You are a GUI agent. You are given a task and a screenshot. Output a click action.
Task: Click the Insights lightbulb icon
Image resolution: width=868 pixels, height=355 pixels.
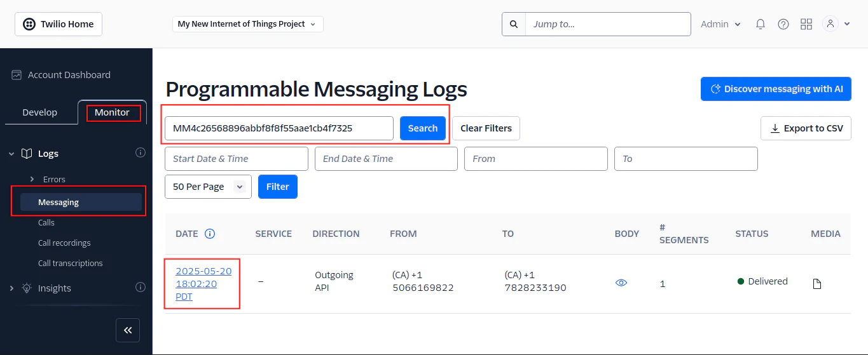click(27, 288)
